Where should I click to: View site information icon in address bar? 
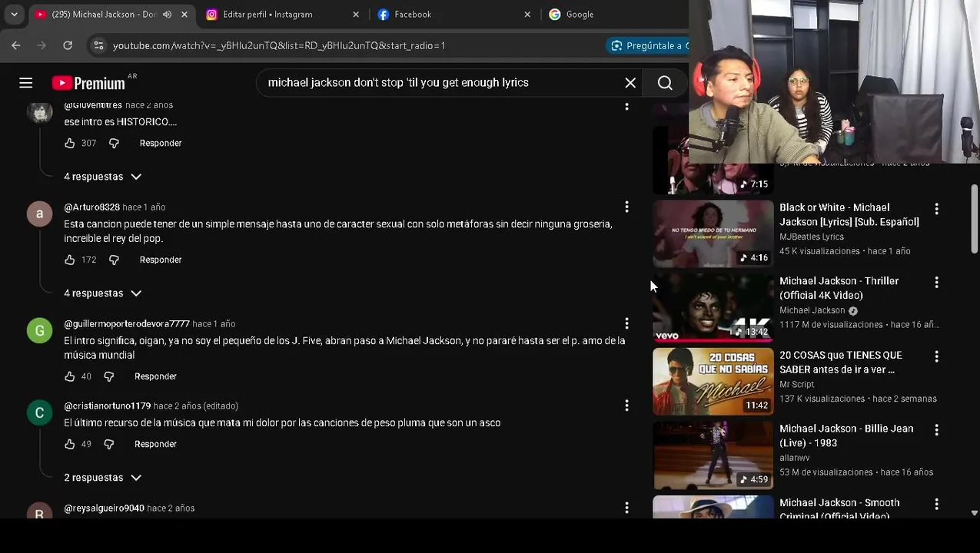[98, 45]
